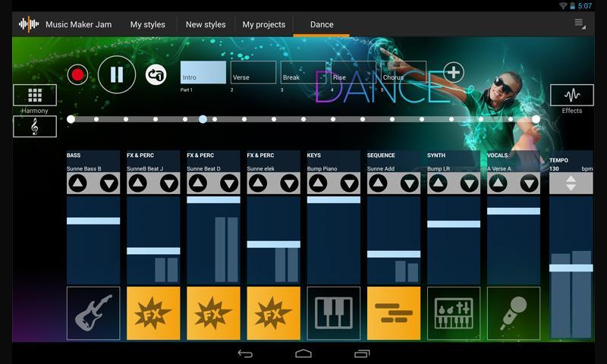Toggle the Sunne elek FX pad

point(274,313)
